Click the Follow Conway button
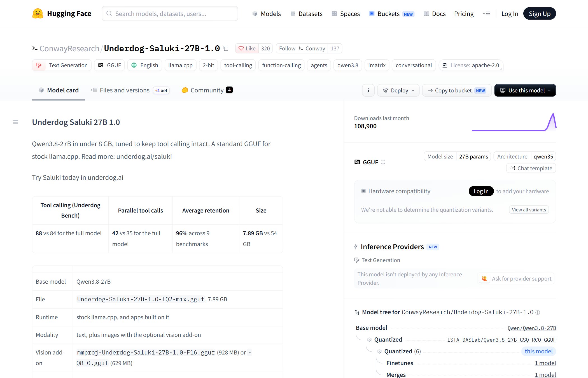 [x=302, y=48]
